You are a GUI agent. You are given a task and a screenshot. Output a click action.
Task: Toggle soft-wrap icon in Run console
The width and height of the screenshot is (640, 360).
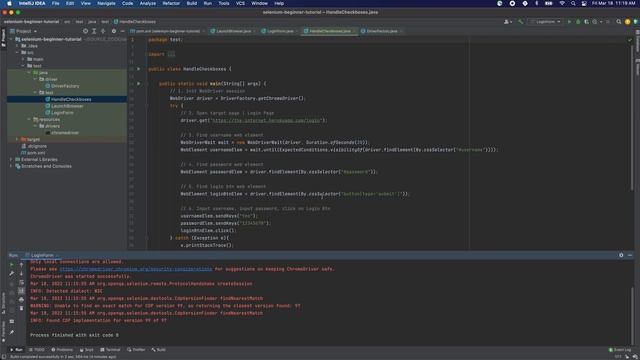click(x=21, y=282)
